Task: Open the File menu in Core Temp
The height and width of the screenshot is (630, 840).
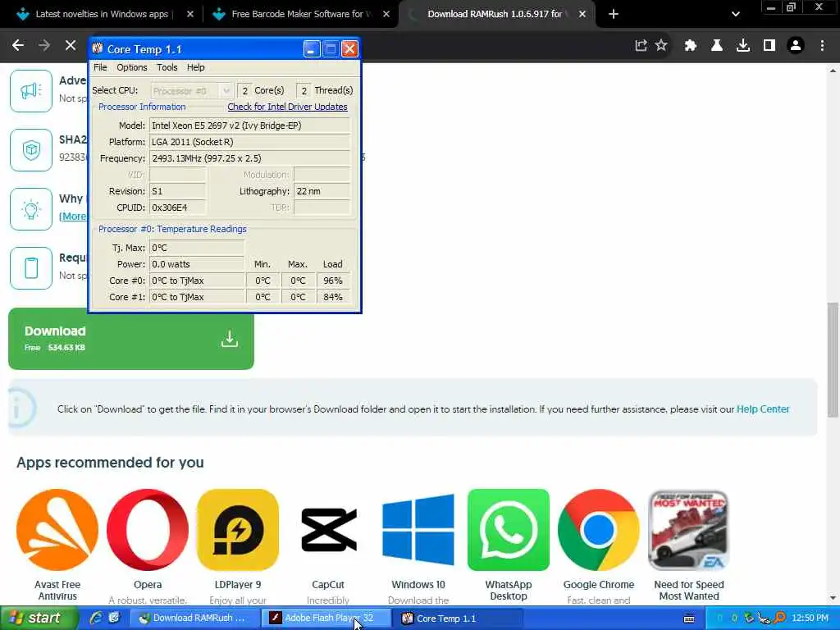Action: pos(100,67)
